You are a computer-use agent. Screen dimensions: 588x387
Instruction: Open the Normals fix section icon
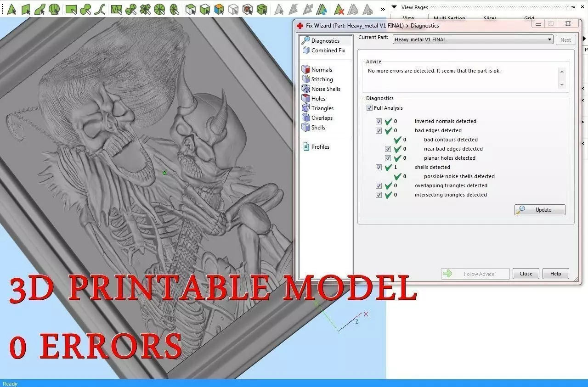306,69
